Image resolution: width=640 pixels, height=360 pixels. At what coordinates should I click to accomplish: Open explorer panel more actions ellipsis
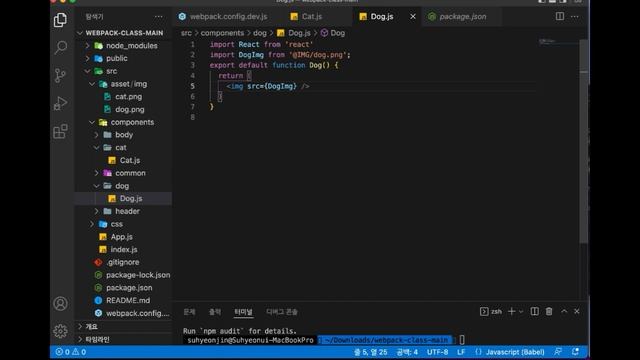(158, 17)
